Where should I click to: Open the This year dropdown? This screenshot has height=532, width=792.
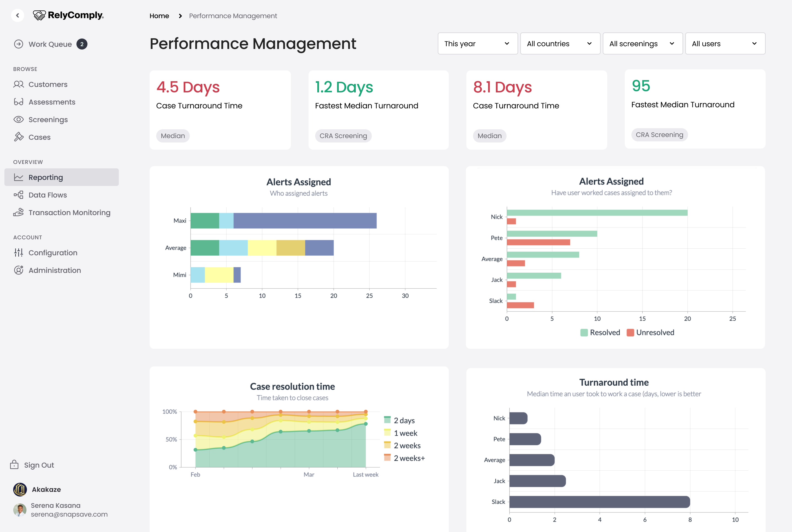pyautogui.click(x=477, y=43)
